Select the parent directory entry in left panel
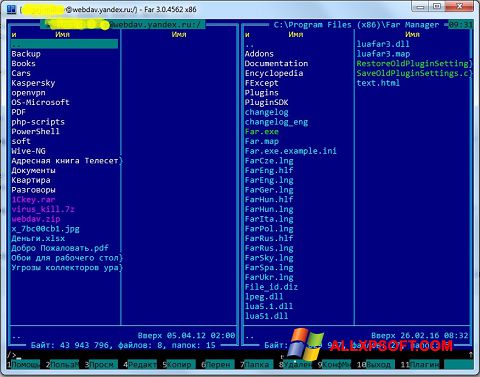Image resolution: width=480 pixels, height=377 pixels. pyautogui.click(x=64, y=44)
